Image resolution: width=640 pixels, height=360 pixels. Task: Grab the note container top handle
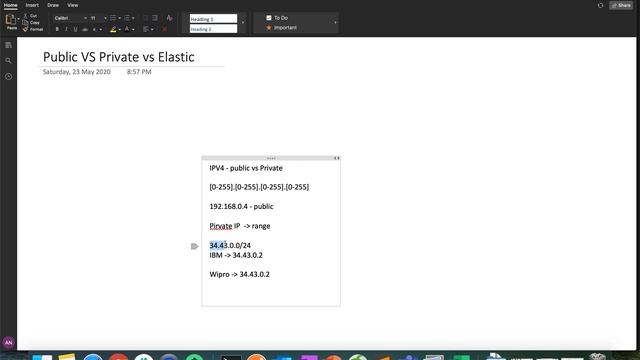click(x=271, y=158)
